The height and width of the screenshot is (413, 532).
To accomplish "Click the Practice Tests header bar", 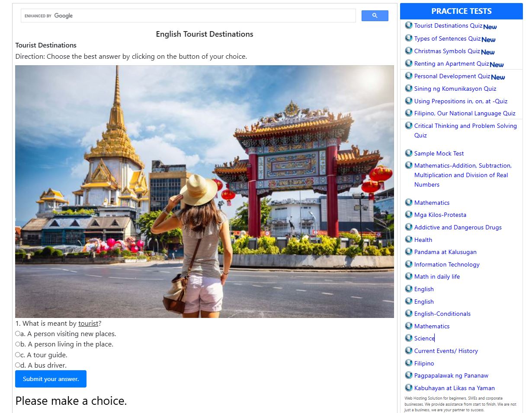I will click(x=461, y=11).
